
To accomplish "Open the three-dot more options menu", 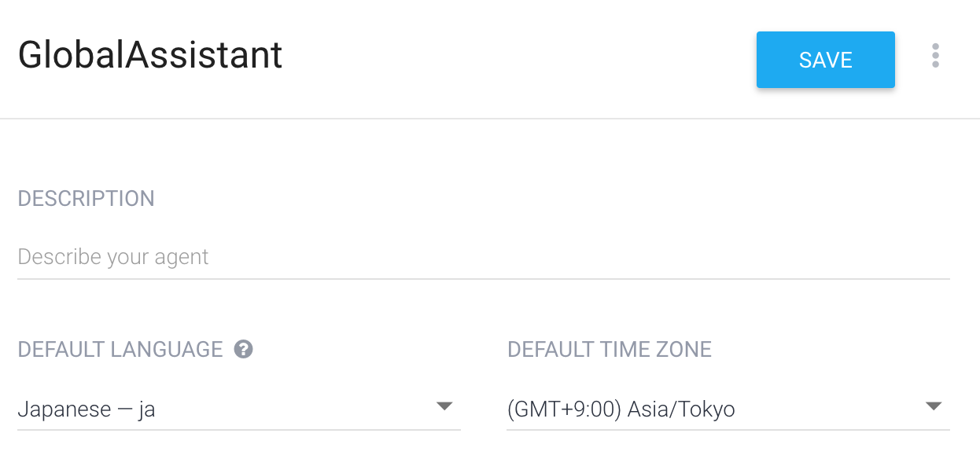I will tap(935, 56).
